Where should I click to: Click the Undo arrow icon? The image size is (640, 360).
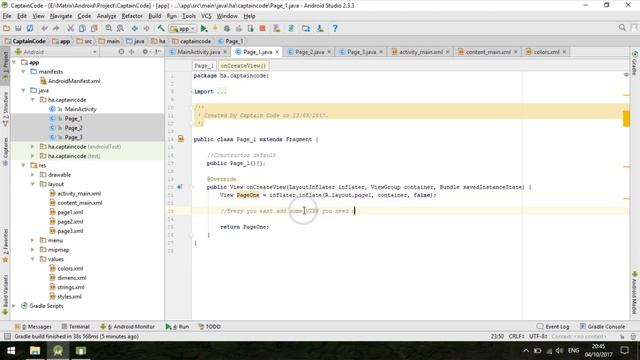coord(44,28)
